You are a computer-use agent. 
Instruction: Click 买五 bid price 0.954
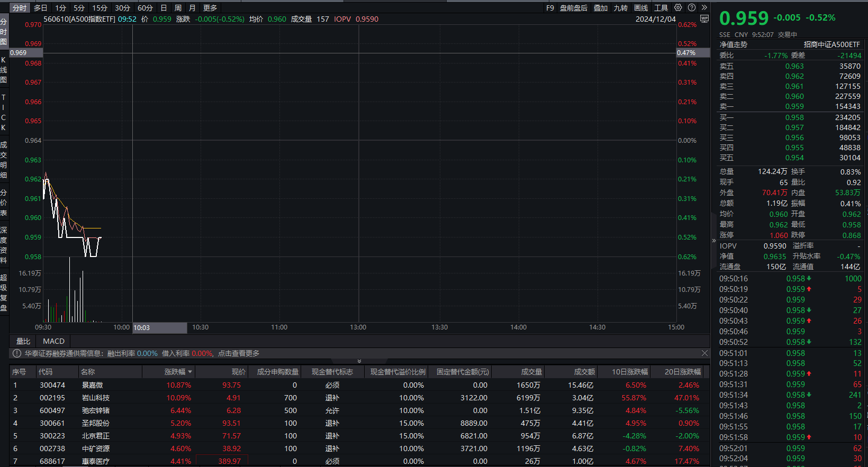(794, 158)
